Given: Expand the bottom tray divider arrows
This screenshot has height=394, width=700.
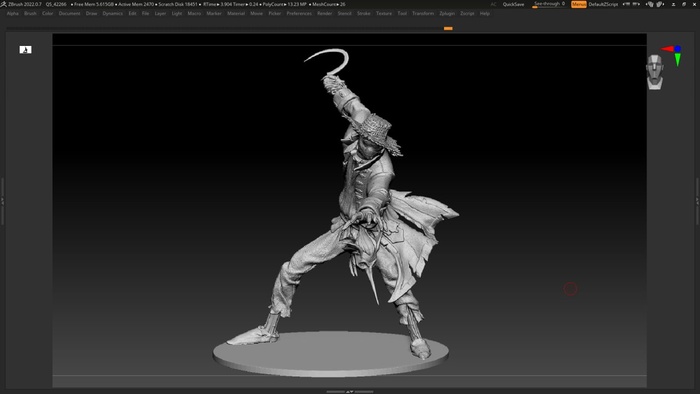Looking at the screenshot, I should coord(350,391).
